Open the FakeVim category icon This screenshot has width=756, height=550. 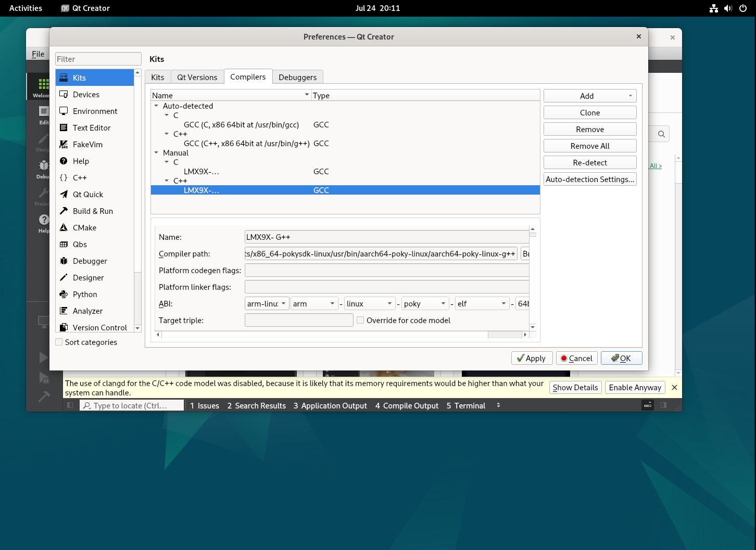pyautogui.click(x=64, y=144)
